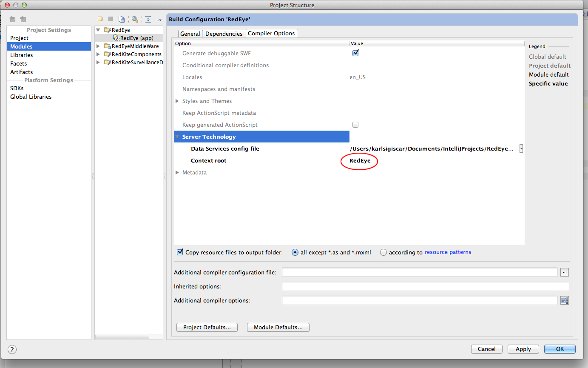Click the chevron (>>) overflow icon

point(159,19)
